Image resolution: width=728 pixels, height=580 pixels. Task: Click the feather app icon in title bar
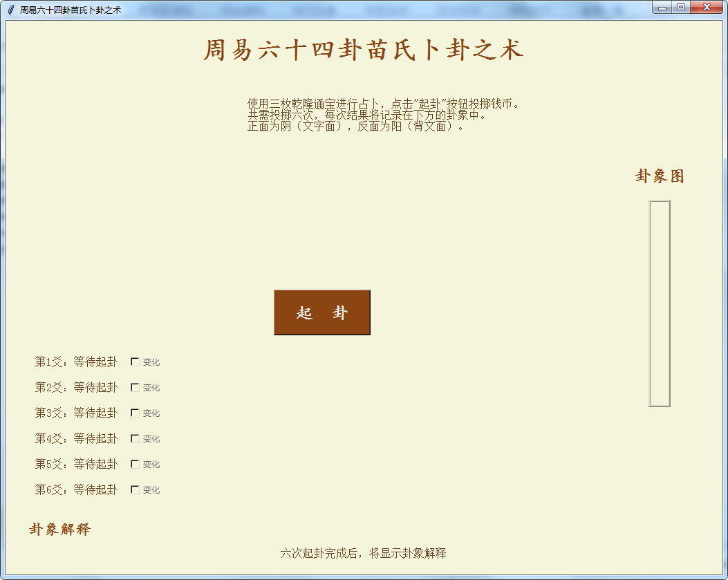10,10
